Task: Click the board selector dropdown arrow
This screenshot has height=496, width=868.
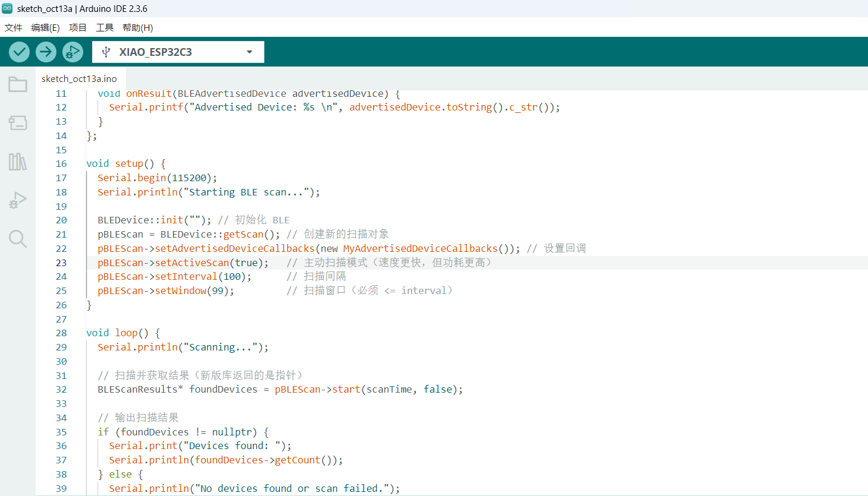Action: point(250,52)
